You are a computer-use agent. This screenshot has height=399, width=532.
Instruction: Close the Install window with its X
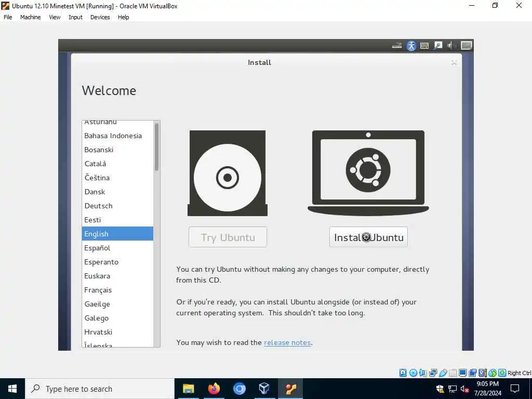[x=454, y=62]
